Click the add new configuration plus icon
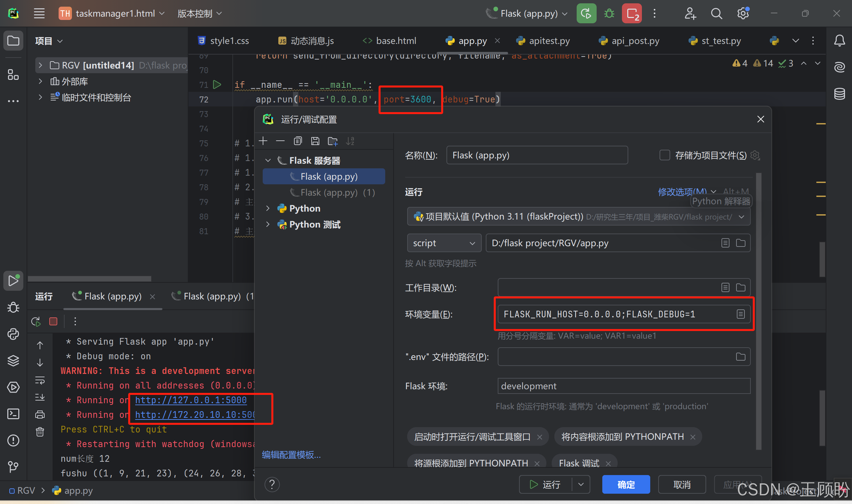This screenshot has width=852, height=504. (263, 141)
